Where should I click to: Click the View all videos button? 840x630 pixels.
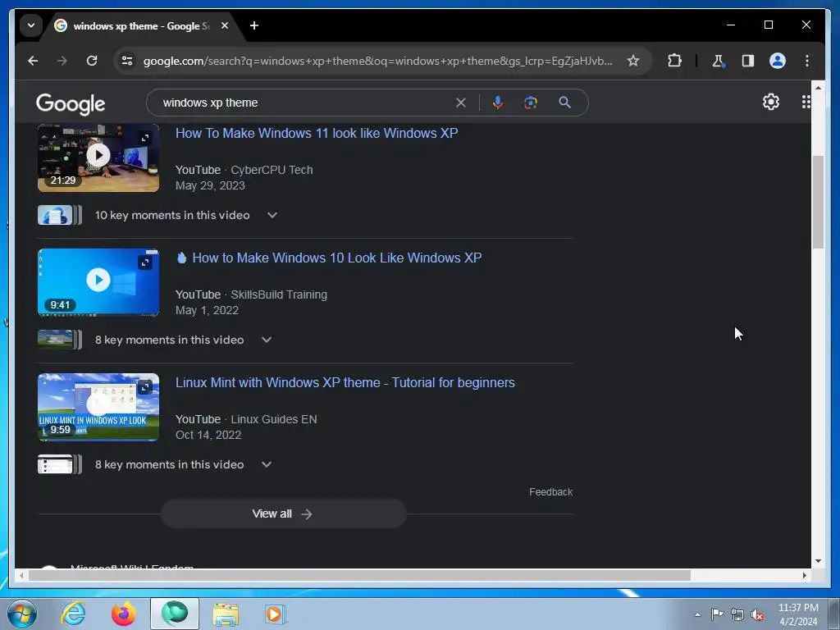tap(283, 514)
